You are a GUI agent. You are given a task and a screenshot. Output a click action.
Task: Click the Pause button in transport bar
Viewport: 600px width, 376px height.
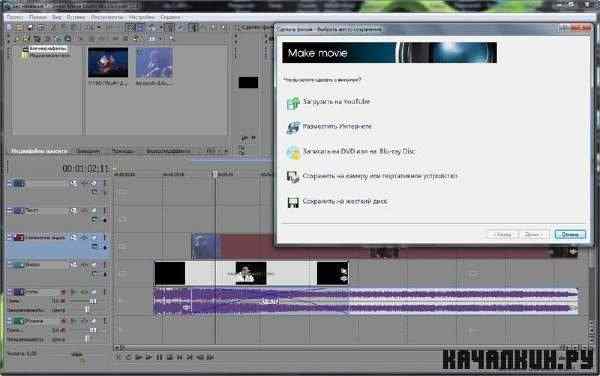[x=159, y=357]
